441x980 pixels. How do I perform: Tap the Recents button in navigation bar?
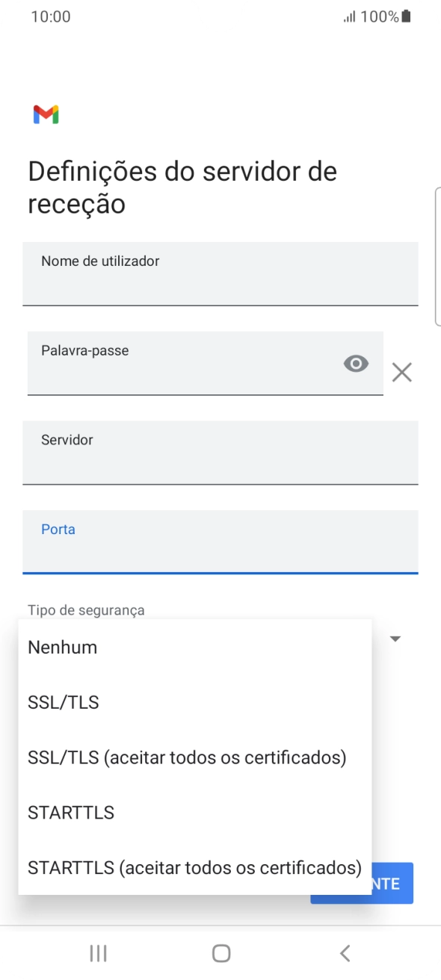click(97, 952)
